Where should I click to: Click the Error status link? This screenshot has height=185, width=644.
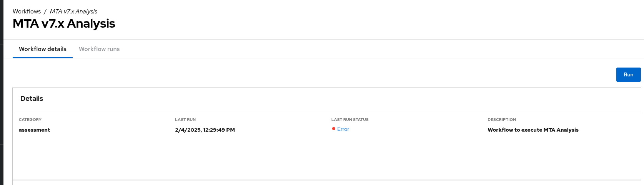(x=343, y=129)
